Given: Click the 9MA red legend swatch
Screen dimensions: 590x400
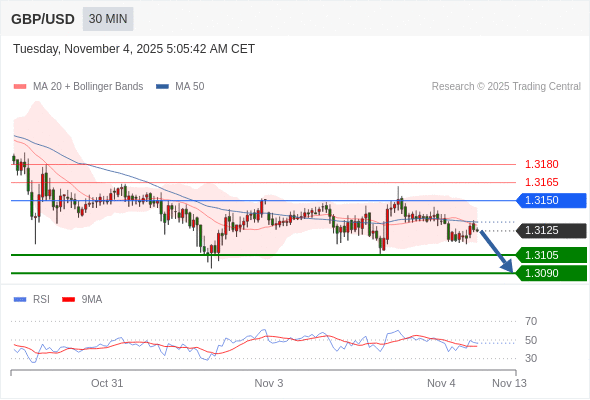Looking at the screenshot, I should [x=68, y=300].
